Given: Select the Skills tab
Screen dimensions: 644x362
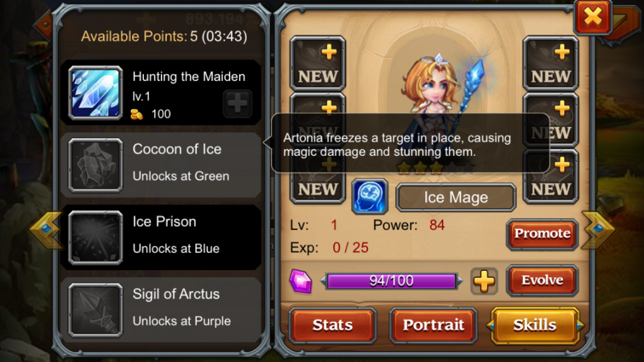Looking at the screenshot, I should pos(535,325).
